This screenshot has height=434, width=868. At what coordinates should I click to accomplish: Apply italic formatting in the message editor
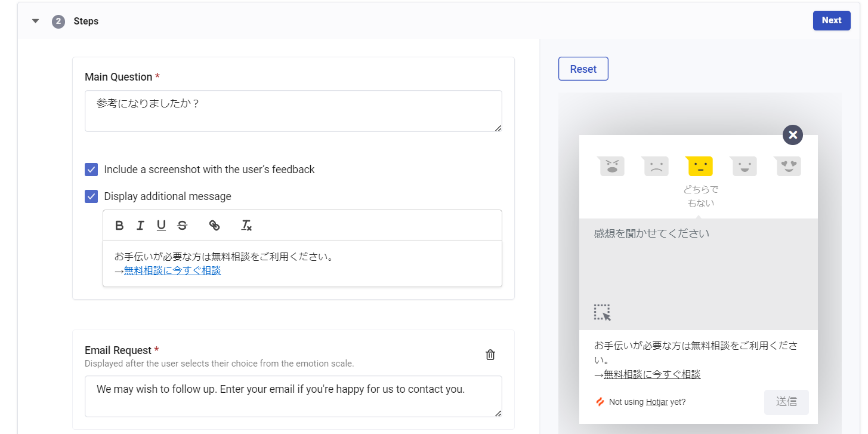tap(140, 225)
